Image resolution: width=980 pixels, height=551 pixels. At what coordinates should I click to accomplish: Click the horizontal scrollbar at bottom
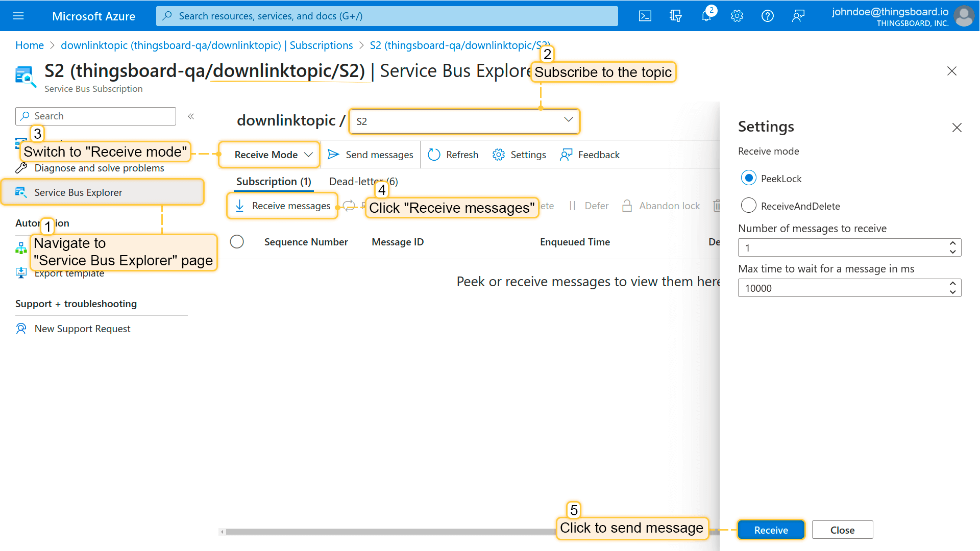pyautogui.click(x=388, y=532)
